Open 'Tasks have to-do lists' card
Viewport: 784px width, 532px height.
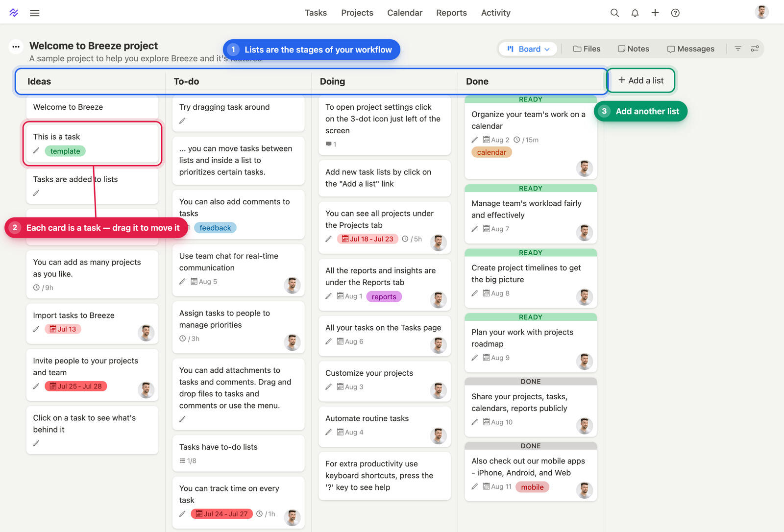pos(238,453)
